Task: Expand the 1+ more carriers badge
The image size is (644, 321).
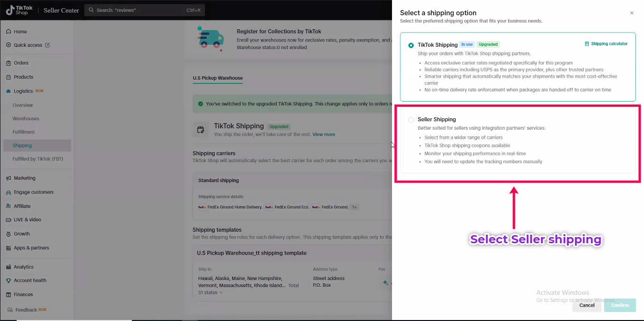Action: coord(354,207)
